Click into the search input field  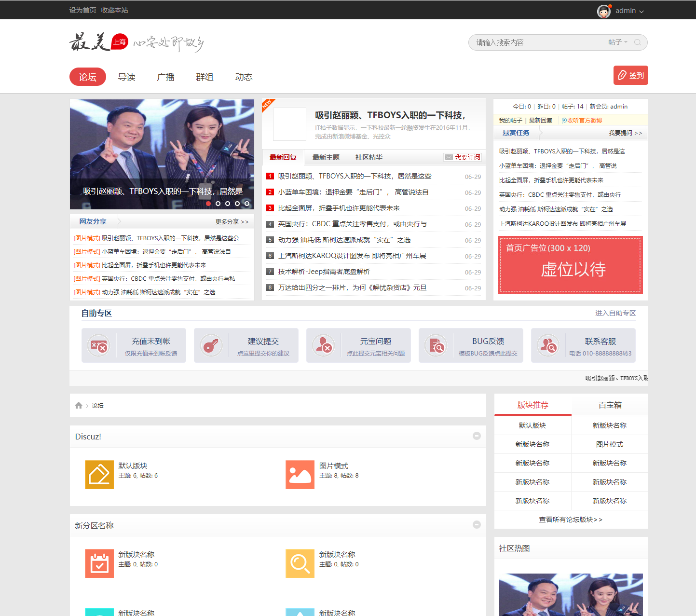coord(535,42)
